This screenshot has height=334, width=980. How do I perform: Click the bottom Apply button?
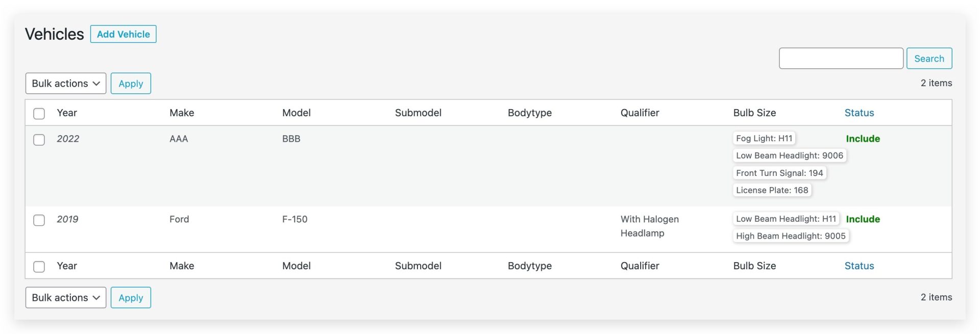131,298
